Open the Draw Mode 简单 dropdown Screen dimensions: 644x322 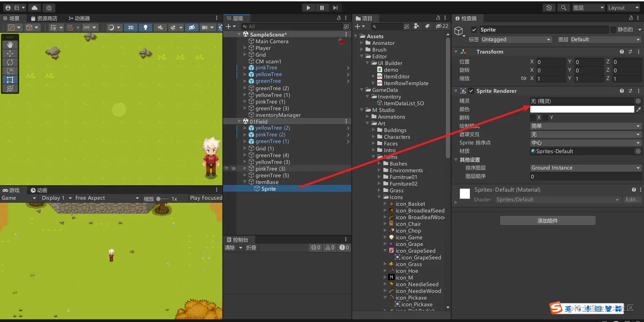click(586, 126)
